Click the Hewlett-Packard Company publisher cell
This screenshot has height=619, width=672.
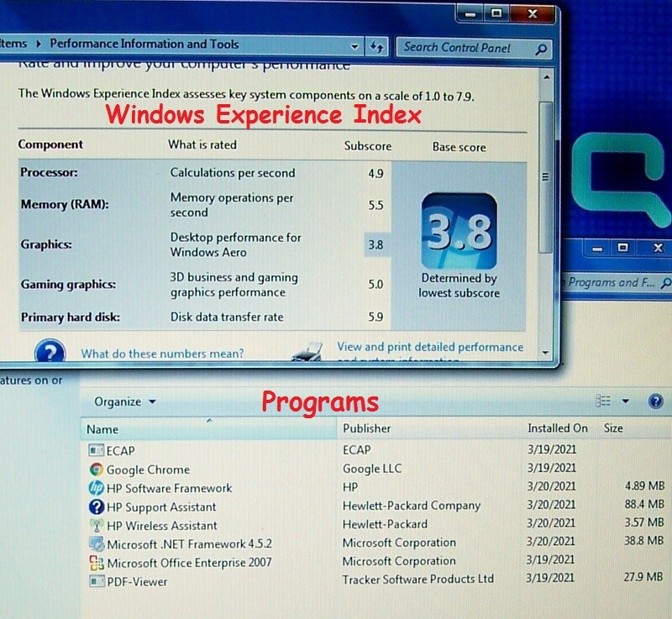tap(412, 506)
